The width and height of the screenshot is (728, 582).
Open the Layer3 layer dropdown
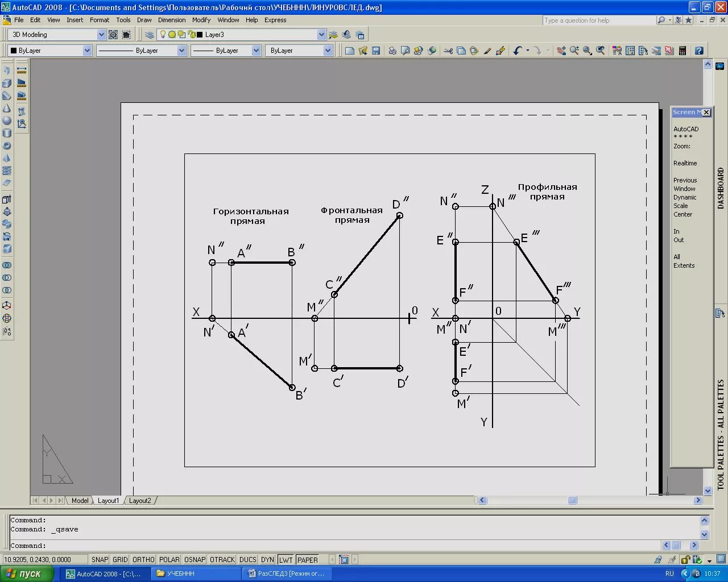coord(321,35)
